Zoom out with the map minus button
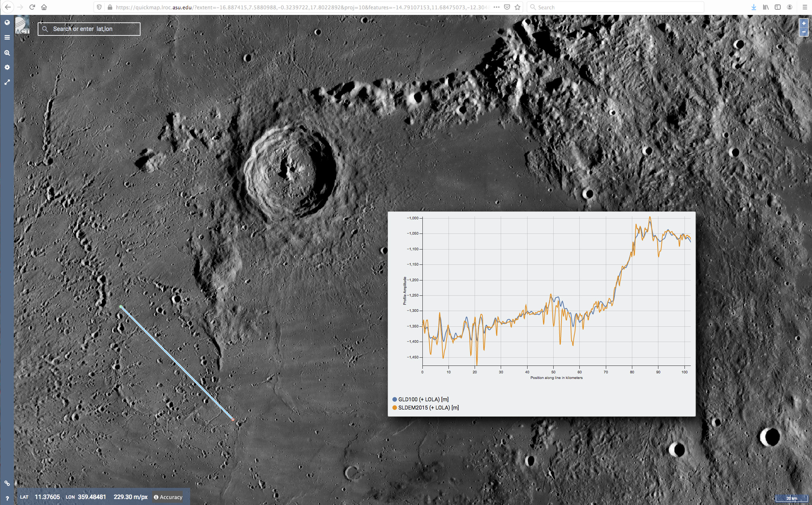The image size is (812, 505). pyautogui.click(x=804, y=32)
